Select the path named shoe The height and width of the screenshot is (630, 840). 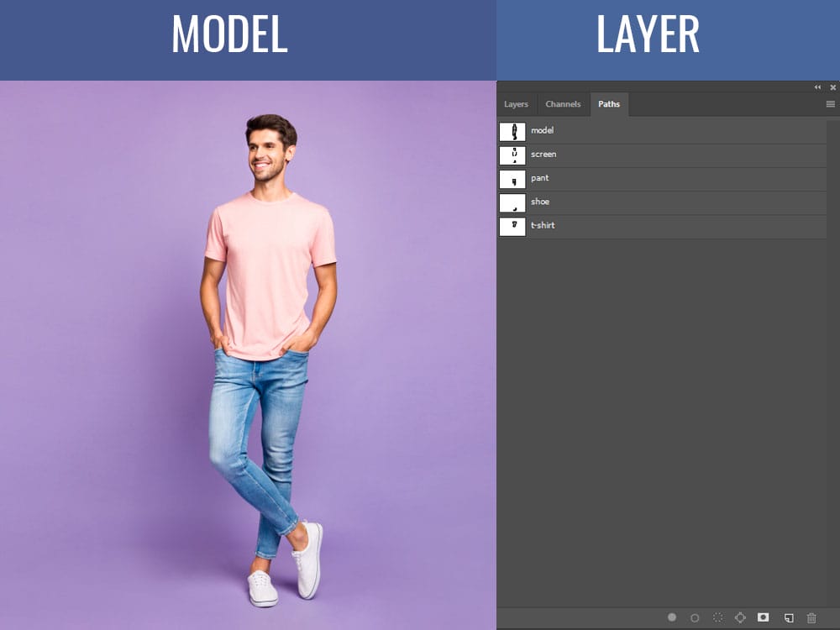(x=662, y=202)
